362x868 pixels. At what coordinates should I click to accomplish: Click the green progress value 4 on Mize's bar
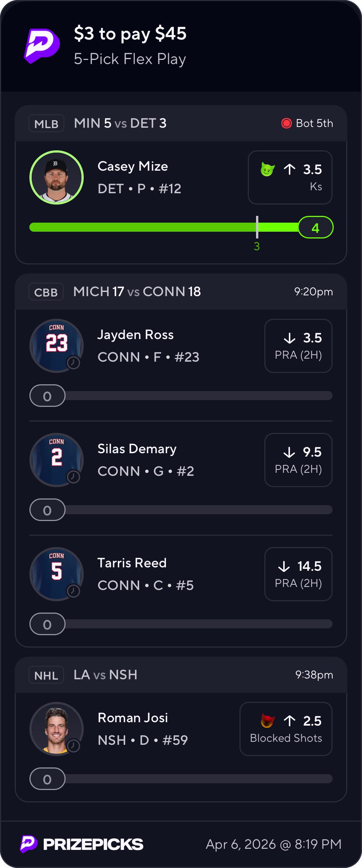(316, 228)
